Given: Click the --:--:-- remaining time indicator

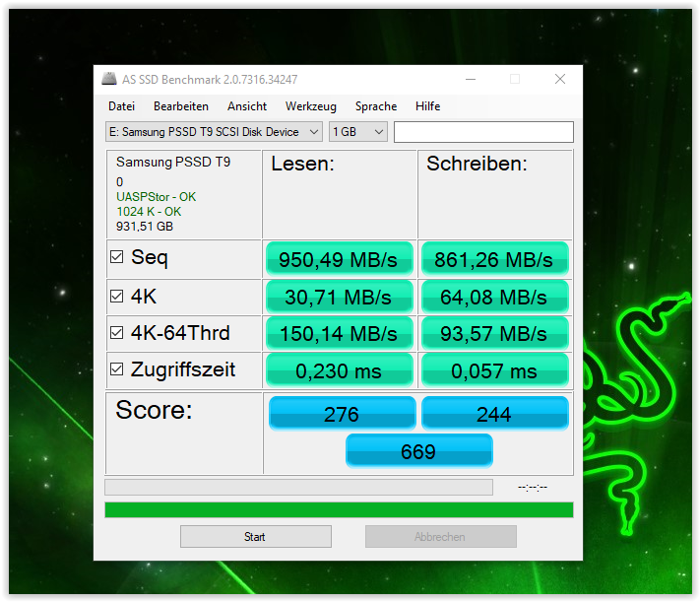Looking at the screenshot, I should pyautogui.click(x=533, y=487).
